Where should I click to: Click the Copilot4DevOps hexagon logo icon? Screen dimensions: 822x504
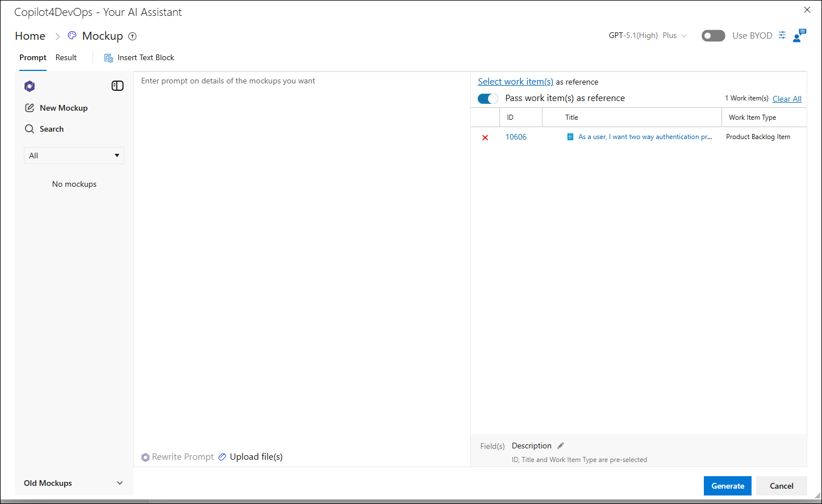click(x=30, y=86)
